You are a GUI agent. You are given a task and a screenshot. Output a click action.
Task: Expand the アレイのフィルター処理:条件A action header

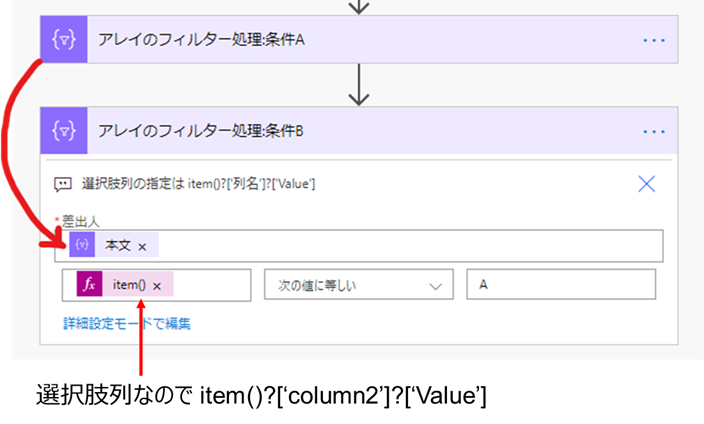(359, 40)
